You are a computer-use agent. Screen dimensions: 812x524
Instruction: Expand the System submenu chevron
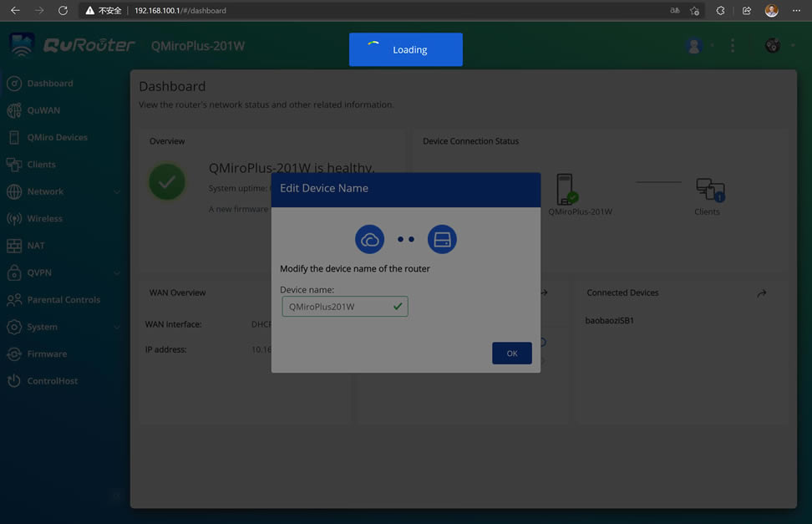[117, 327]
